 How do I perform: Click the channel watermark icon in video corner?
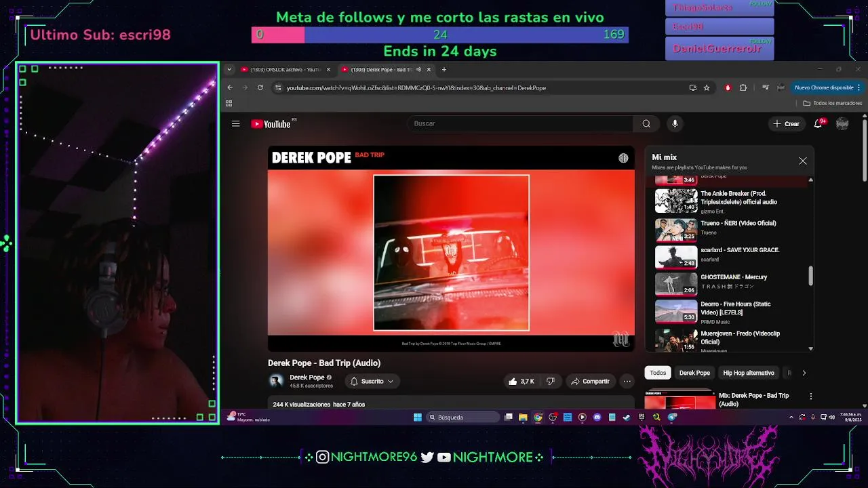[621, 339]
